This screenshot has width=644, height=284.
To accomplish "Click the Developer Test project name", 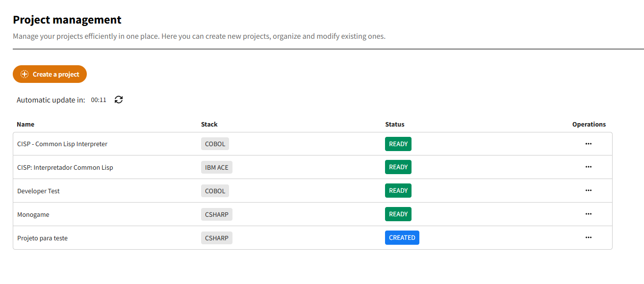I will point(38,191).
